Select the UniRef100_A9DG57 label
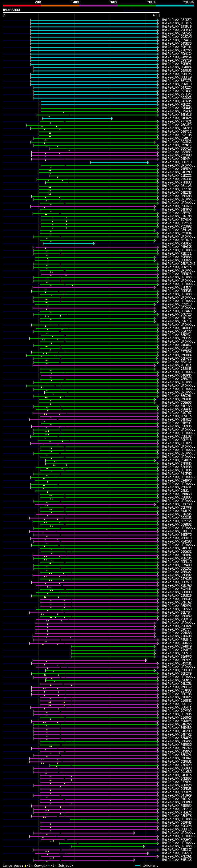The image size is (197, 868). coord(177,243)
